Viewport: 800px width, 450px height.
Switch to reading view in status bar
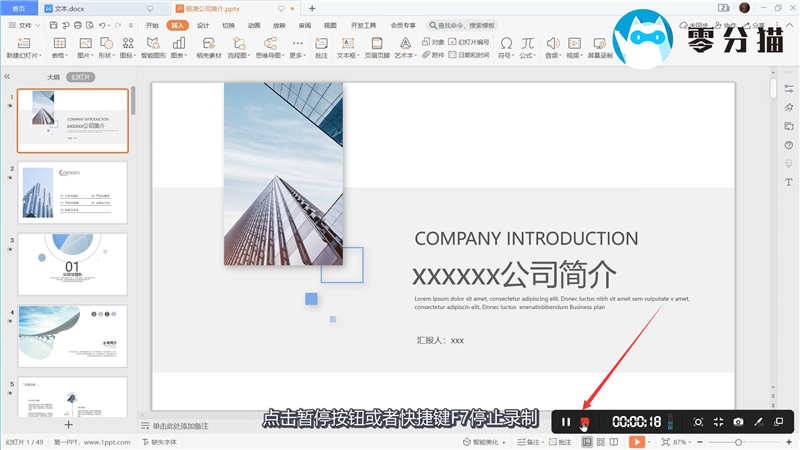pos(616,441)
